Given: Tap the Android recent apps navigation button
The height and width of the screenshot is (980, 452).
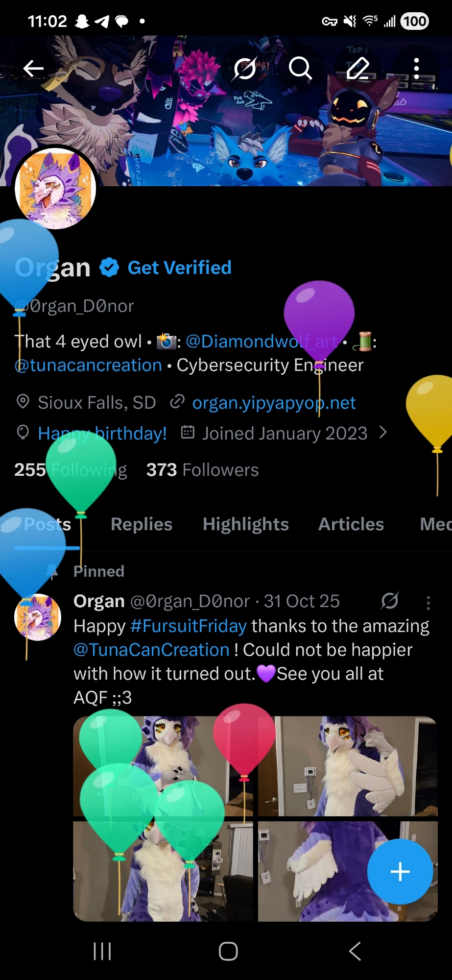Looking at the screenshot, I should click(x=102, y=952).
